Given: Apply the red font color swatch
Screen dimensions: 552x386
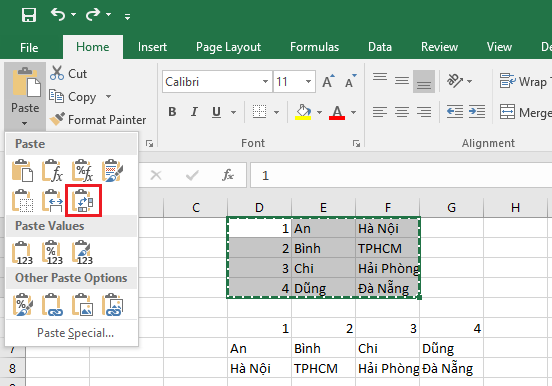Looking at the screenshot, I should pyautogui.click(x=337, y=112).
